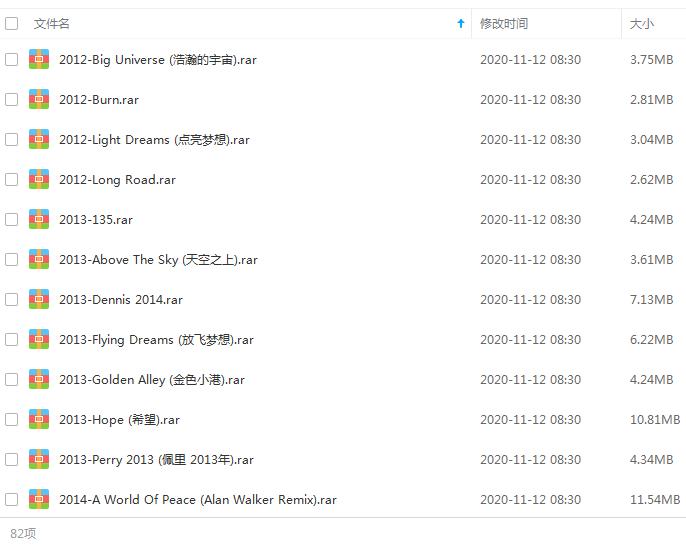This screenshot has width=686, height=545.
Task: Open file 2013-135.rar
Action: point(96,220)
